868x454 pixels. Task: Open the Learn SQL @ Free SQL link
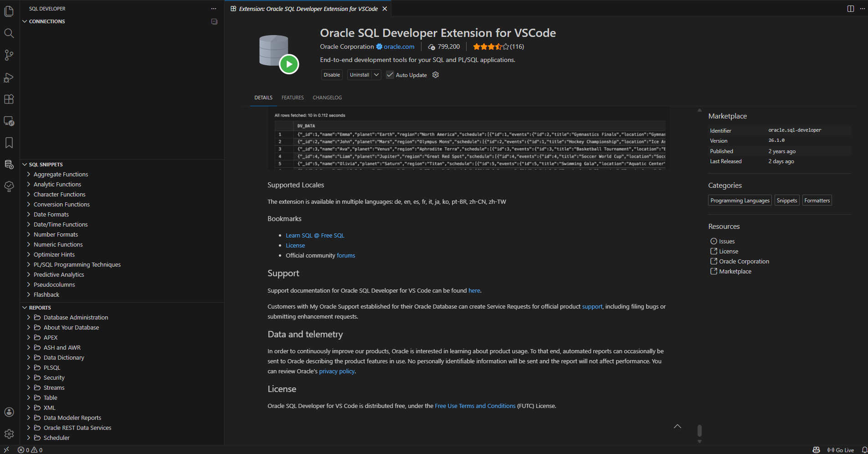pos(315,236)
